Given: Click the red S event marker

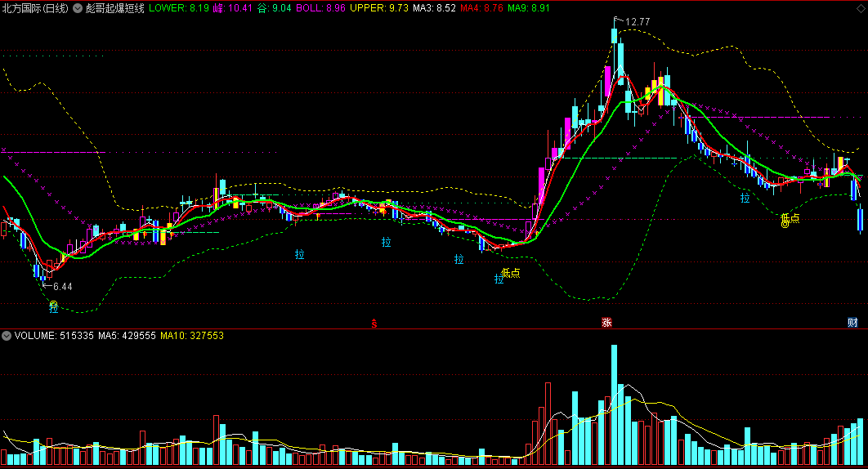Looking at the screenshot, I should (x=374, y=324).
